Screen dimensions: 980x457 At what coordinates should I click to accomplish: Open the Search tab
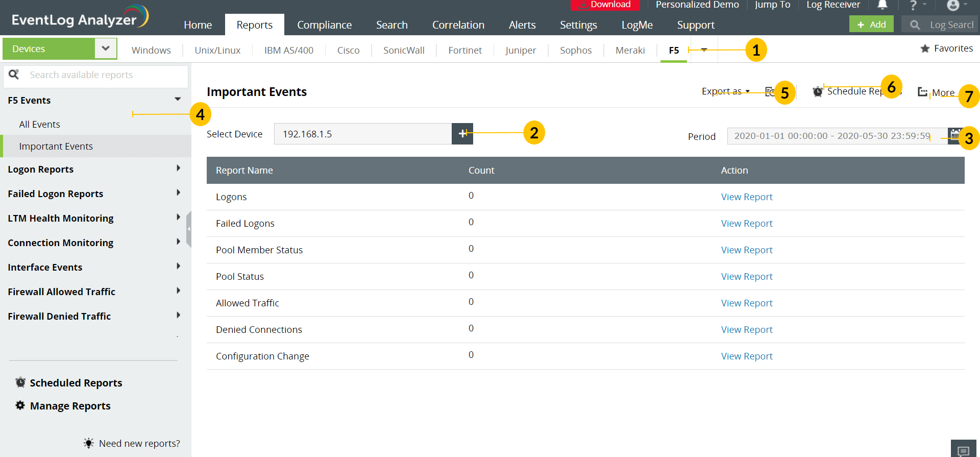tap(392, 25)
